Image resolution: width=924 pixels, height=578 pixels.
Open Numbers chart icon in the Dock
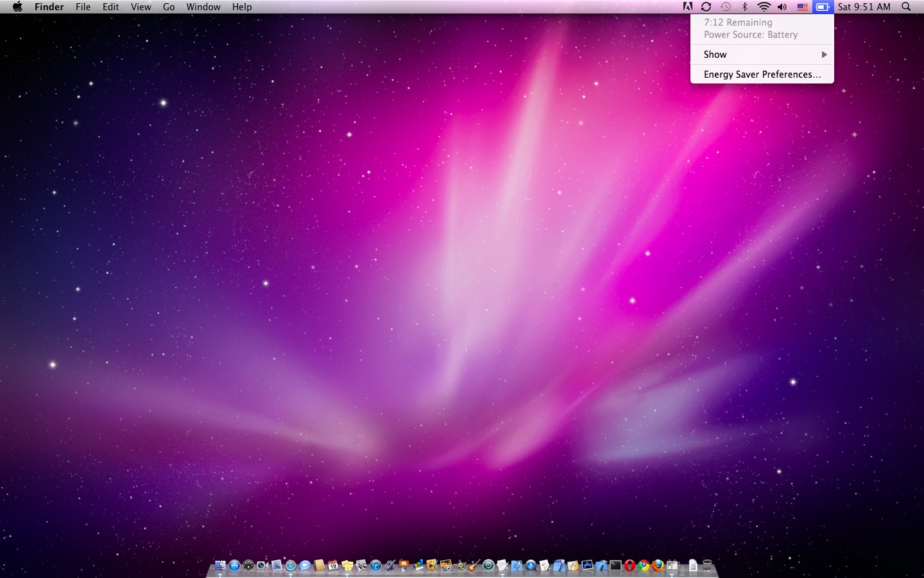point(418,565)
